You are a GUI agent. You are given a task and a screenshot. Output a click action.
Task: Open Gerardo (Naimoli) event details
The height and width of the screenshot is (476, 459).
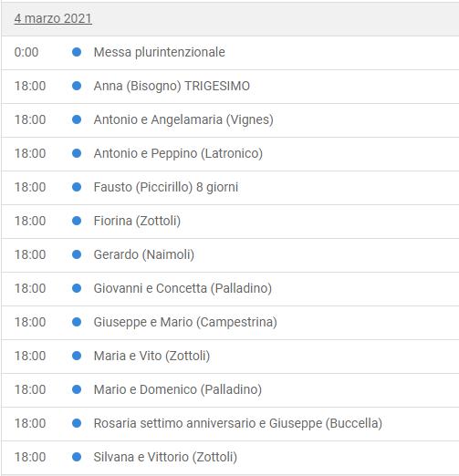144,254
